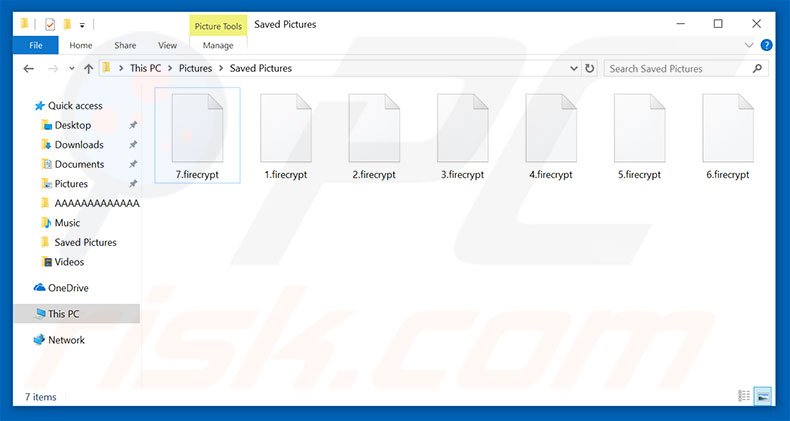Go back with the left arrow
790x421 pixels.
29,68
